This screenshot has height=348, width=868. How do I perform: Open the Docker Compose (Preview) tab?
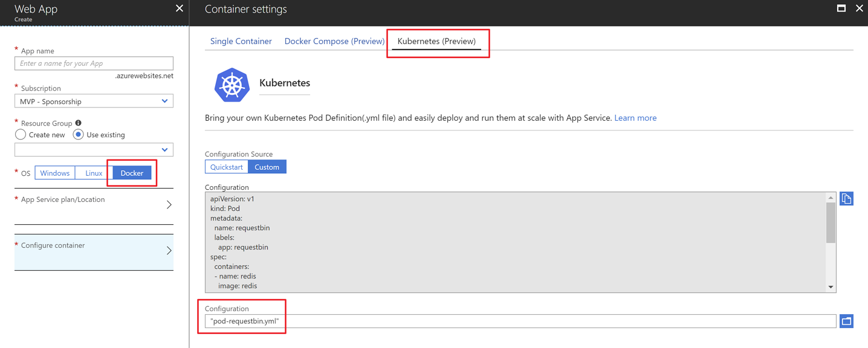(x=334, y=41)
